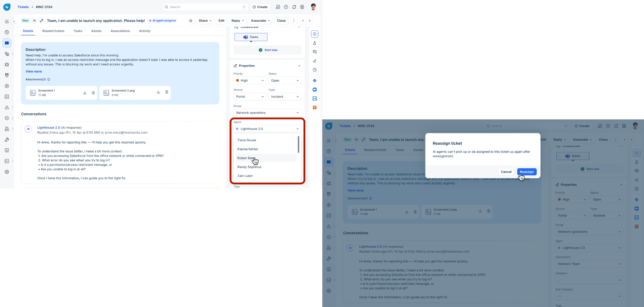644x307 pixels.
Task: Focus the Search field on the undimmed top bar
Action: click(205, 7)
